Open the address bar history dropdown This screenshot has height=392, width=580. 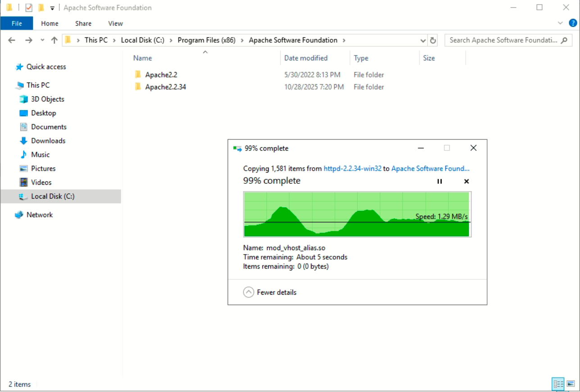pyautogui.click(x=423, y=40)
